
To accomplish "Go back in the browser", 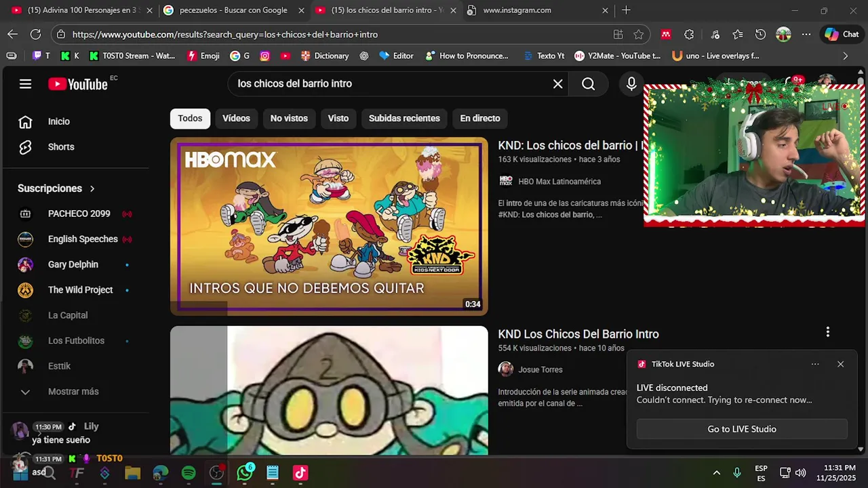I will (12, 35).
